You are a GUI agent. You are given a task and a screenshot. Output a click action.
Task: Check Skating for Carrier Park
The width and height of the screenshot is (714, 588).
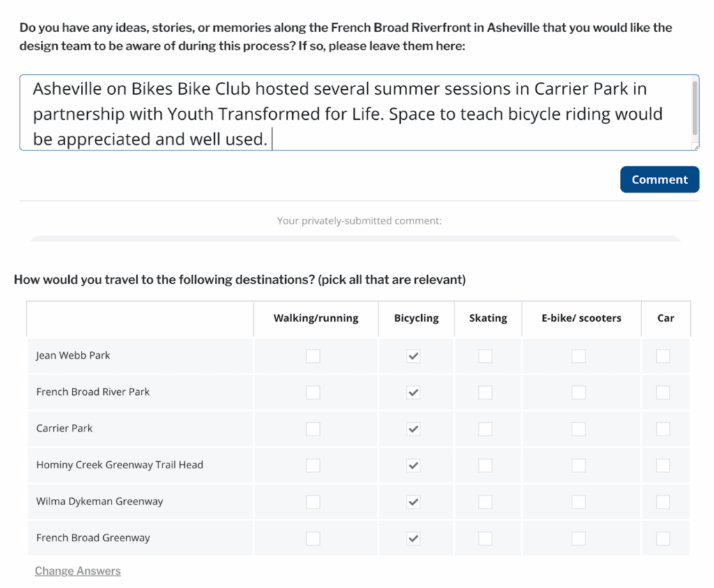tap(485, 429)
